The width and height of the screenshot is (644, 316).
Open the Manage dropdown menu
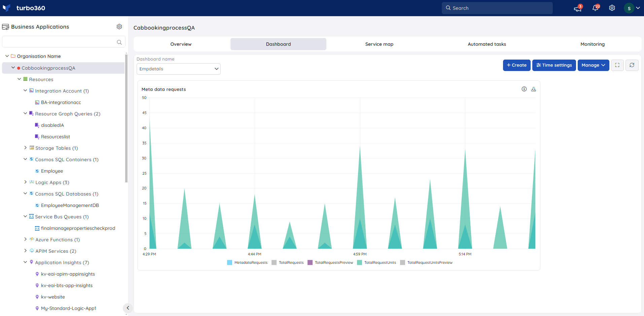(593, 65)
